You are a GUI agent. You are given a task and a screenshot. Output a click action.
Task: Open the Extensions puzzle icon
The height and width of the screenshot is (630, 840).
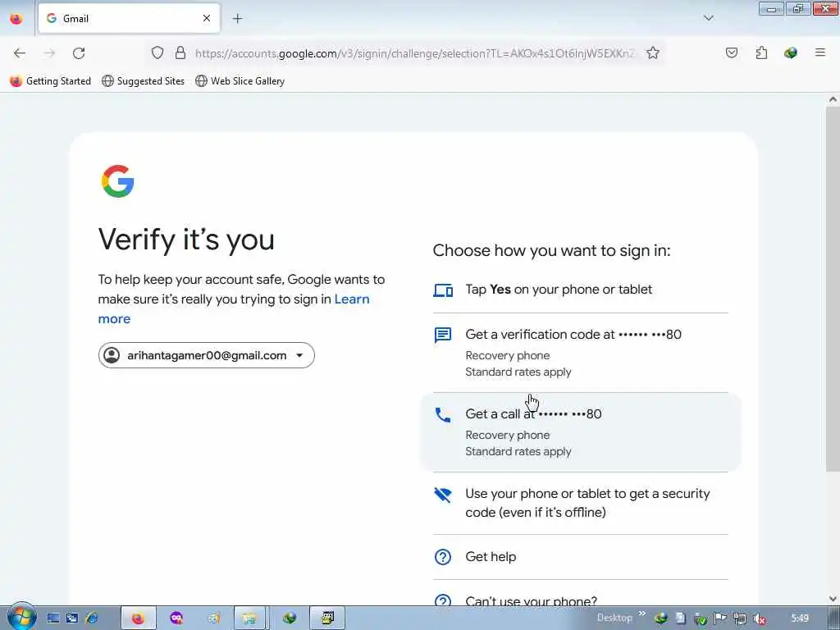point(761,52)
